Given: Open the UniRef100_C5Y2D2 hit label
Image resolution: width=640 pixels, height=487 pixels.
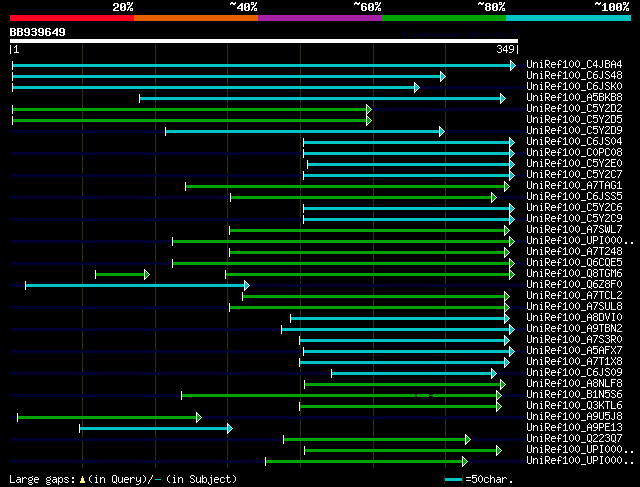Looking at the screenshot, I should [x=574, y=109].
